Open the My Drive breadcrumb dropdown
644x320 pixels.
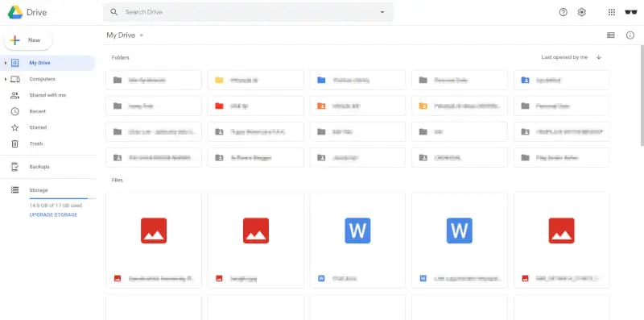[125, 35]
